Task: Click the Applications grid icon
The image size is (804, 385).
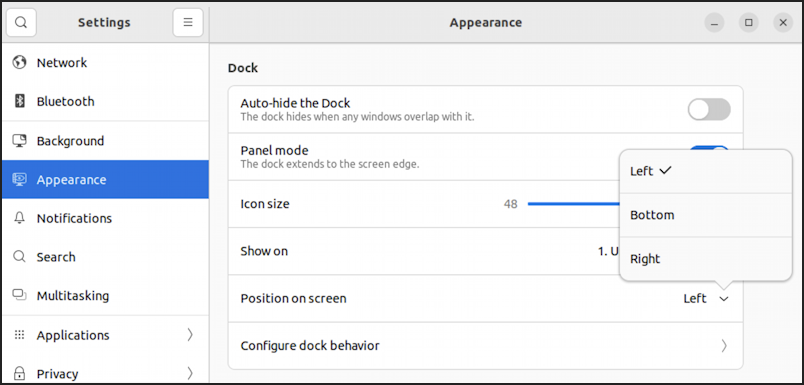Action: click(x=19, y=335)
